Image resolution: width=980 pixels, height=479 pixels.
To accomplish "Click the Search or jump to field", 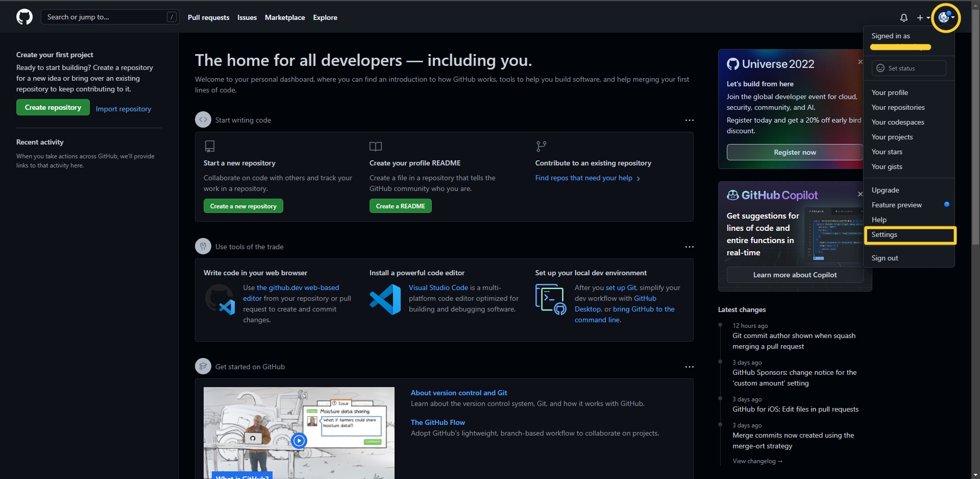I will click(x=110, y=17).
